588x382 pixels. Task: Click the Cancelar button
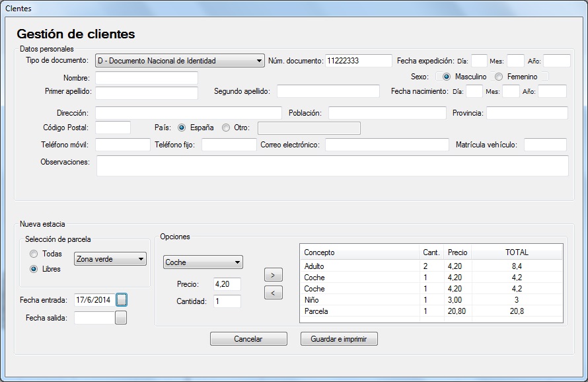click(x=248, y=339)
